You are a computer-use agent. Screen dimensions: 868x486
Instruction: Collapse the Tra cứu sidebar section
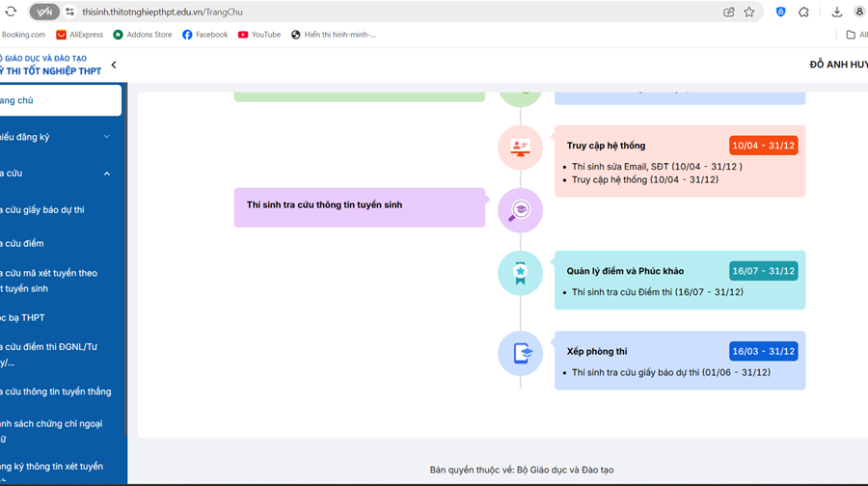107,174
